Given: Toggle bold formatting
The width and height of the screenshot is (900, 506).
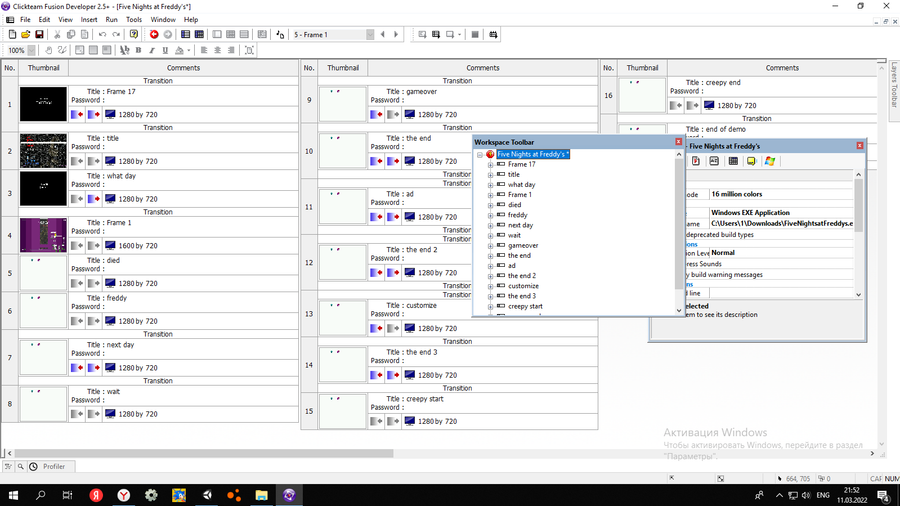Looking at the screenshot, I should [x=138, y=50].
